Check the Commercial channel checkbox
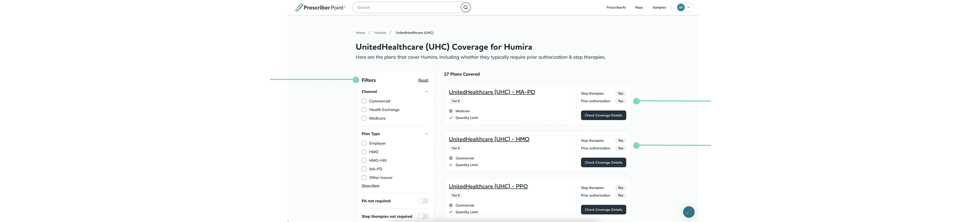Image resolution: width=980 pixels, height=222 pixels. click(x=364, y=101)
